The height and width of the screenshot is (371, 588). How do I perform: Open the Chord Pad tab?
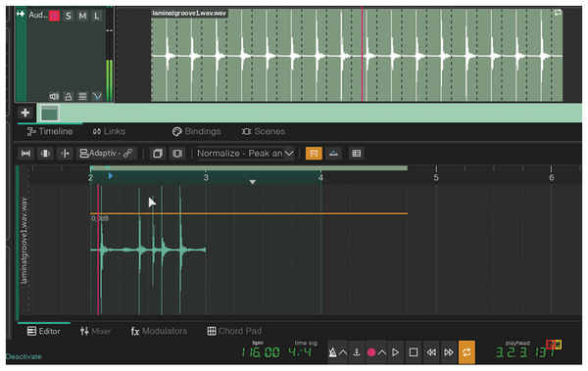tap(234, 331)
